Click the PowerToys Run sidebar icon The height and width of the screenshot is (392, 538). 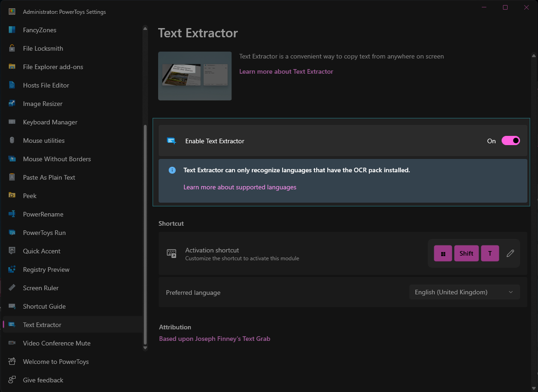(12, 233)
